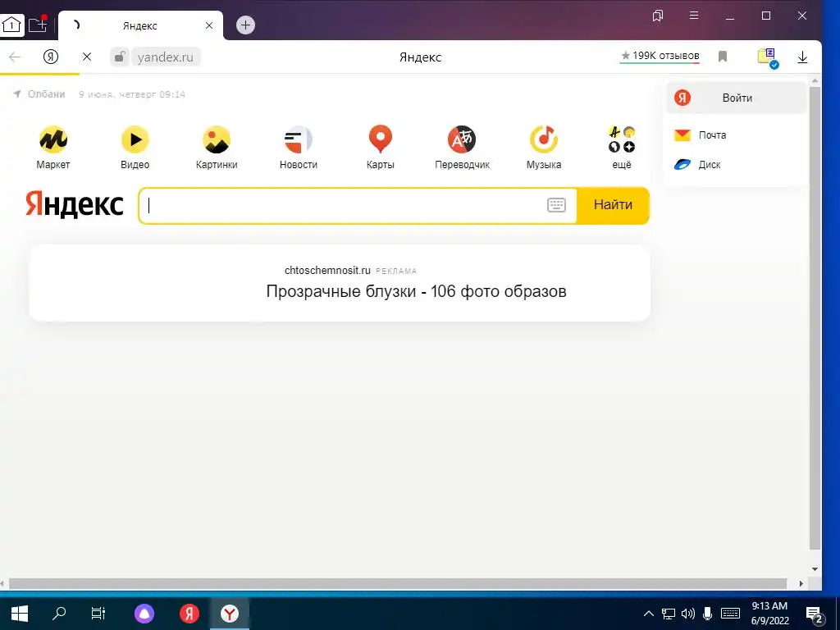Click the site lock protection icon

pos(120,57)
